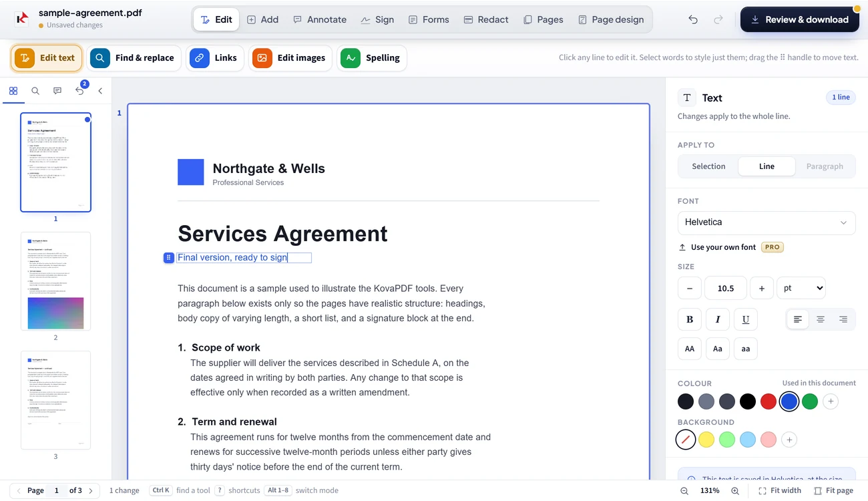Click the font size field showing 10.5

(726, 288)
